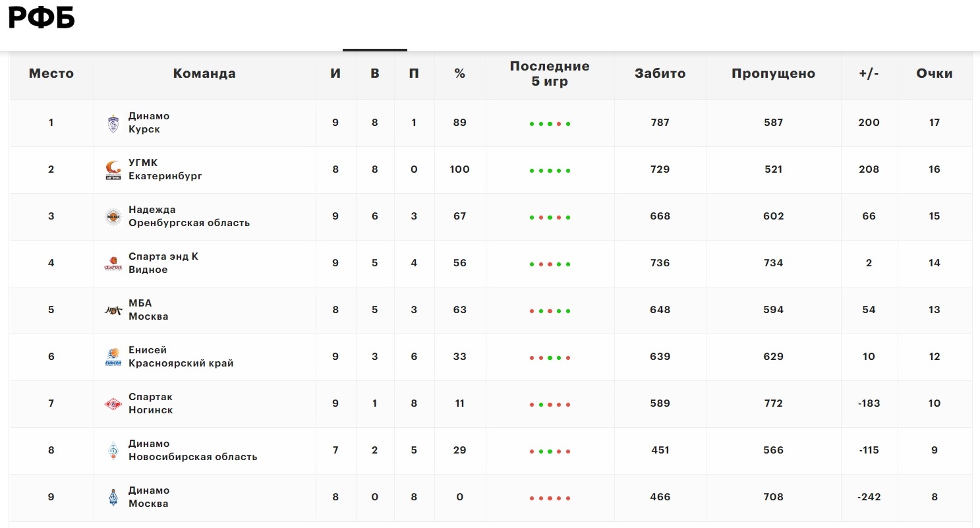Open the Спартак Ногинск team link
The height and width of the screenshot is (528, 980).
tap(151, 403)
